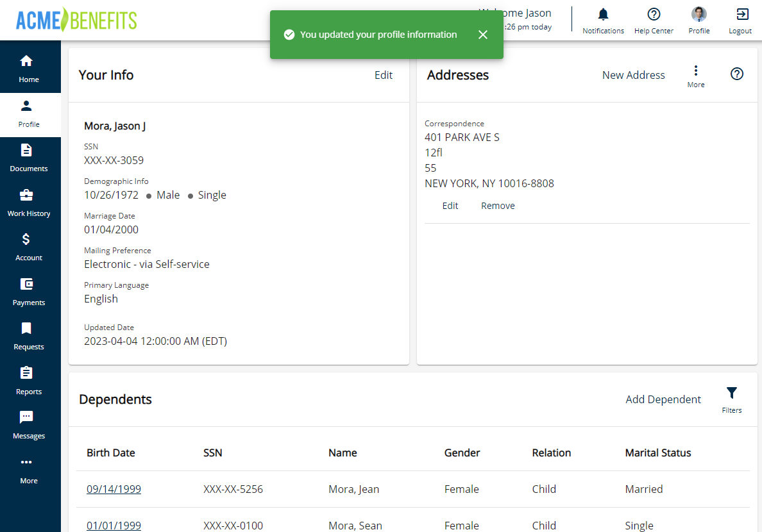Open Work History briefcase icon
This screenshot has width=762, height=532.
[26, 195]
